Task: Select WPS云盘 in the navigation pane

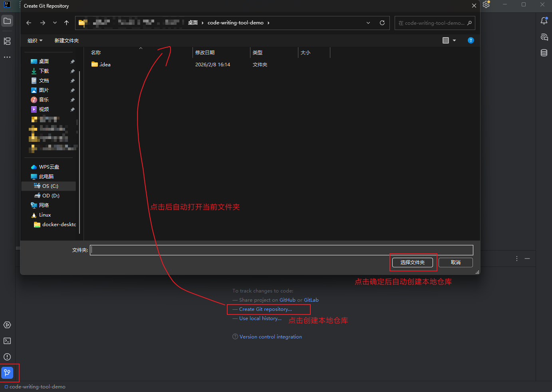Action: point(49,167)
